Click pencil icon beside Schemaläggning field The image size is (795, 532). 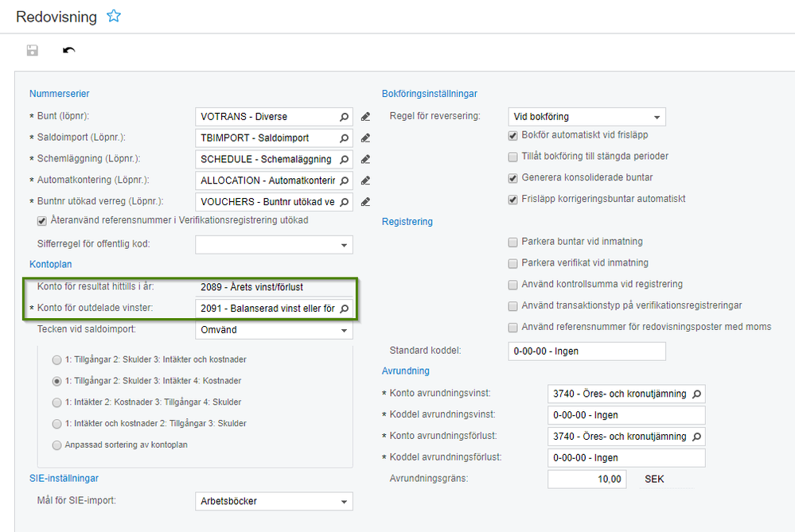tap(365, 159)
